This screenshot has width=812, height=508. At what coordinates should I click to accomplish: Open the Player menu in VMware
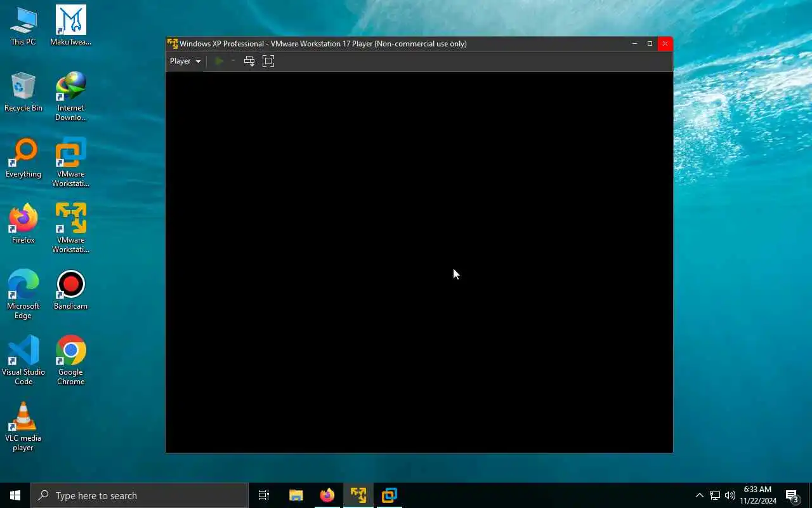[185, 61]
